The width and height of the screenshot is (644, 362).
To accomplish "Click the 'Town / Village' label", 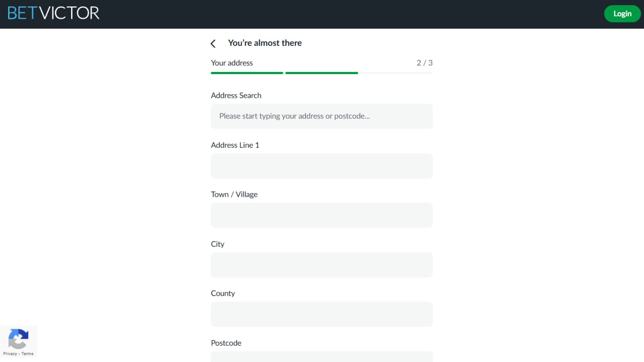I will (234, 194).
